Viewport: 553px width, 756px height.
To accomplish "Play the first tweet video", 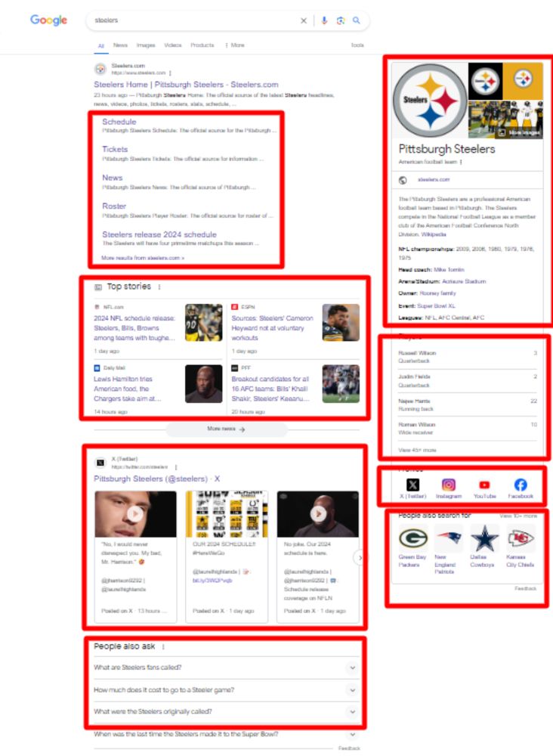I will (135, 514).
